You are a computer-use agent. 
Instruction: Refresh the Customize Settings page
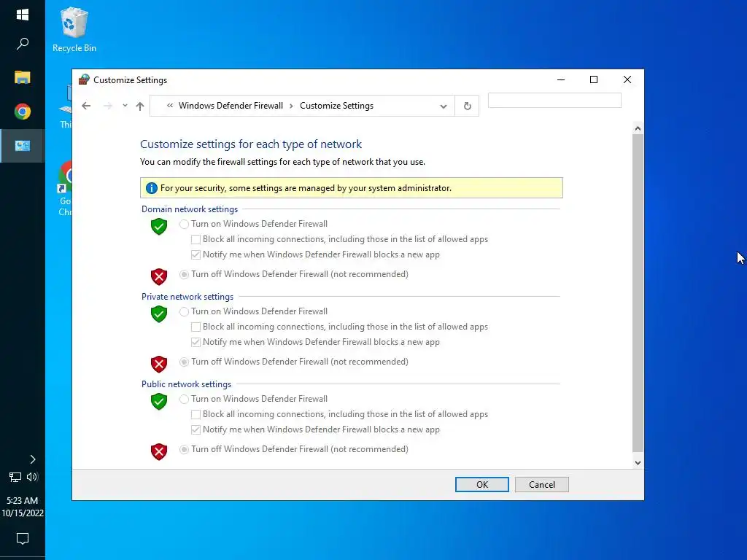click(468, 106)
